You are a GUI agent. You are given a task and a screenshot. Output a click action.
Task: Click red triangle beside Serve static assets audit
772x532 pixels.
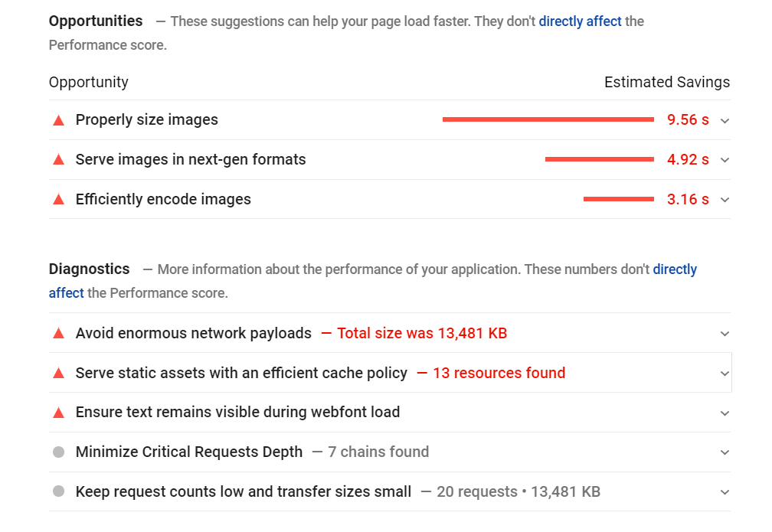click(58, 374)
